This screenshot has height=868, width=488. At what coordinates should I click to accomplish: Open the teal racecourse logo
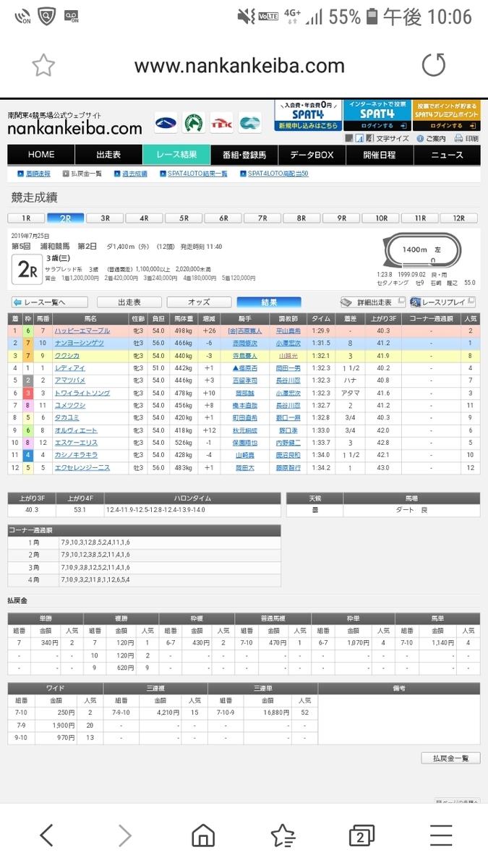pyautogui.click(x=250, y=123)
